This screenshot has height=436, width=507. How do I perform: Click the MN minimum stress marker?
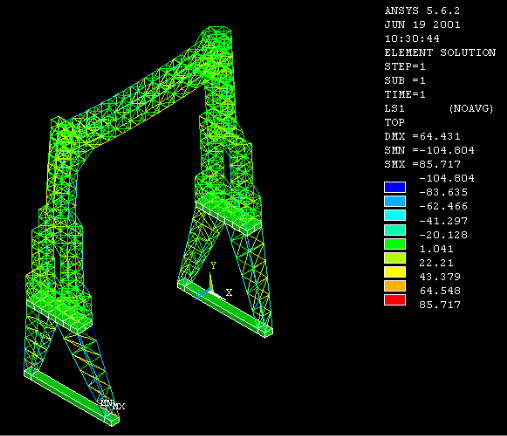coord(107,403)
